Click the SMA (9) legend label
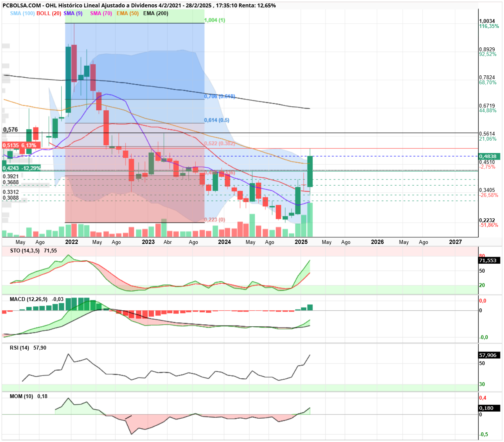The image size is (504, 442). [73, 13]
